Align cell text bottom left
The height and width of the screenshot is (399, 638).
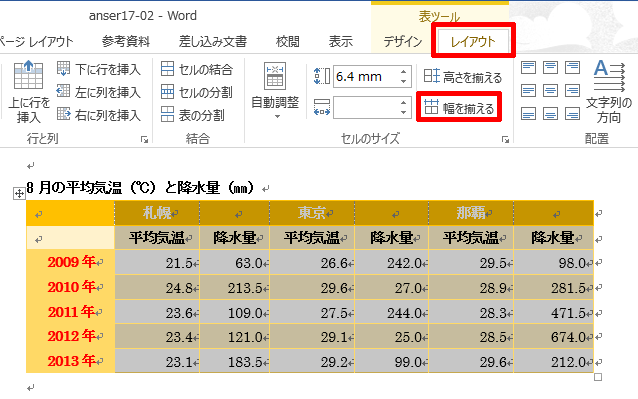(528, 113)
